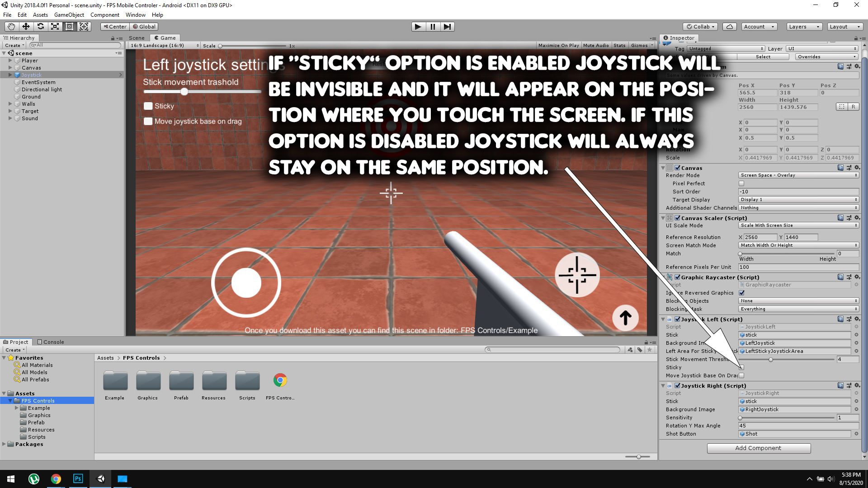Click the Step frame button
The width and height of the screenshot is (868, 488).
coord(447,27)
